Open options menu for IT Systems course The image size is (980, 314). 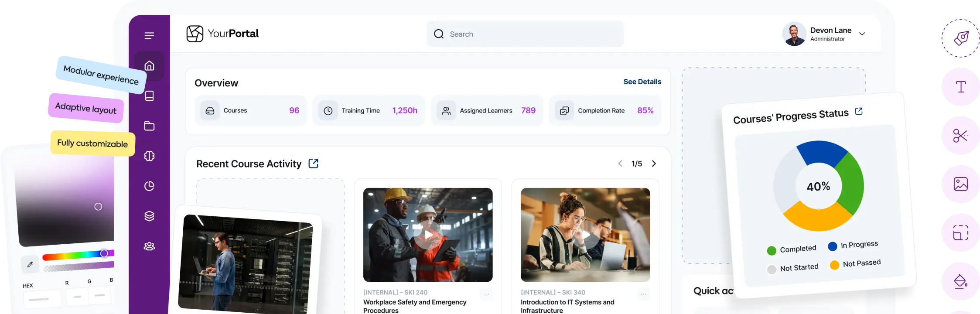pos(643,294)
